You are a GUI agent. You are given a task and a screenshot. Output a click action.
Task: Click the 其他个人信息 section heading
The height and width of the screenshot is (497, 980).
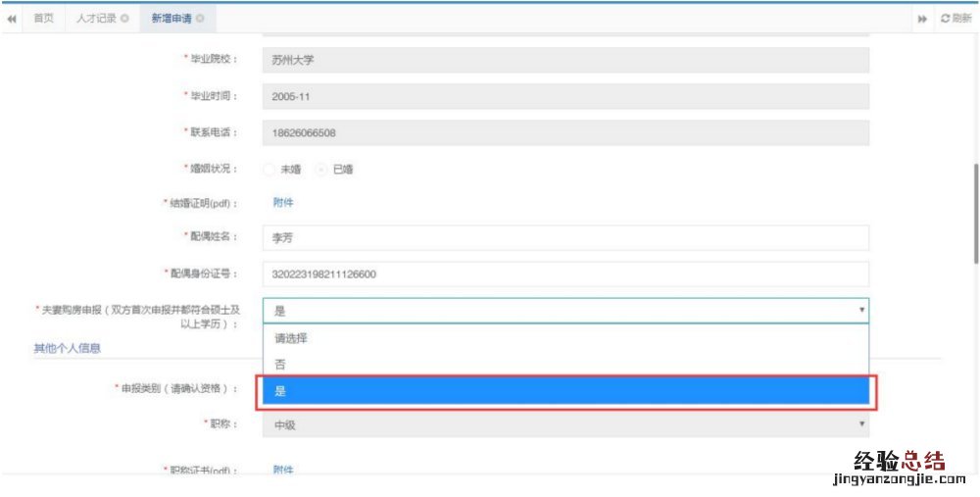tap(68, 348)
